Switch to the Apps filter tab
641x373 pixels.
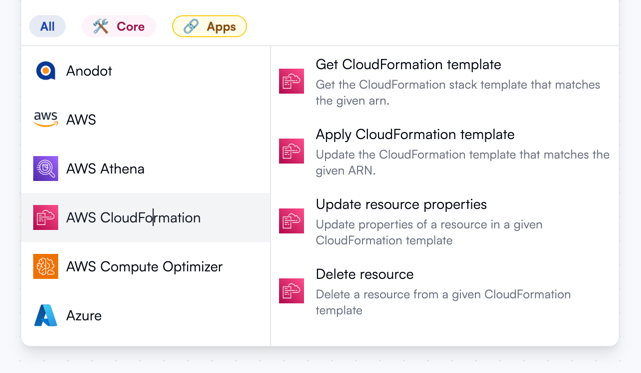pyautogui.click(x=209, y=27)
